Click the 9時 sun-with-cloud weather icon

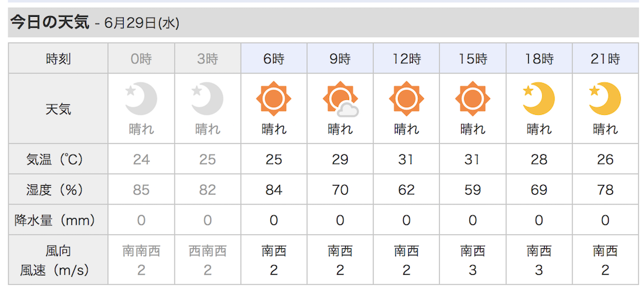click(x=340, y=99)
